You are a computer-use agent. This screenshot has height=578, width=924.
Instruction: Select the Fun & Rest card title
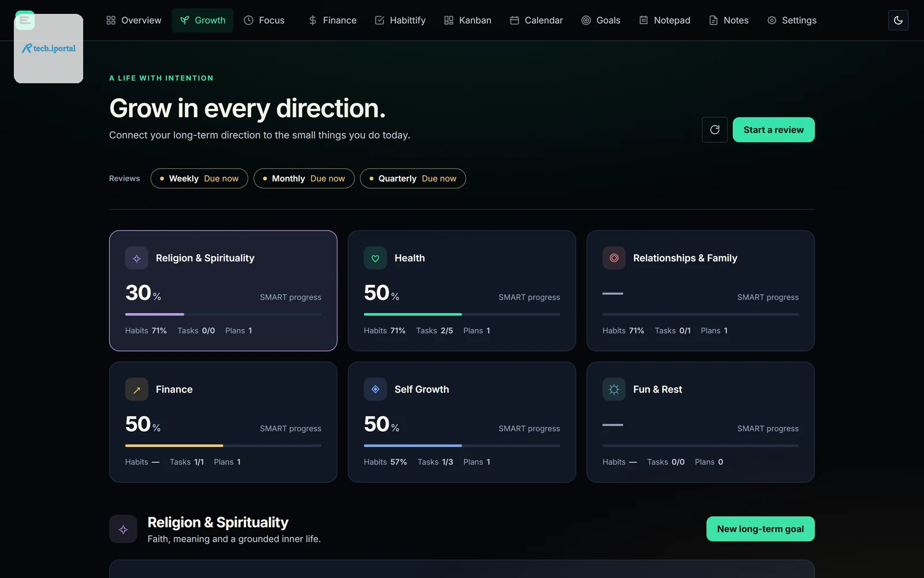(657, 390)
